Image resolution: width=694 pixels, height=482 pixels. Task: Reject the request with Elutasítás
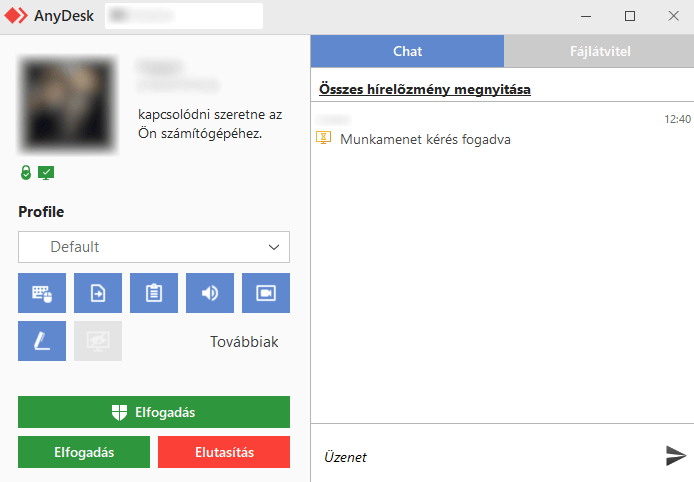tap(224, 452)
